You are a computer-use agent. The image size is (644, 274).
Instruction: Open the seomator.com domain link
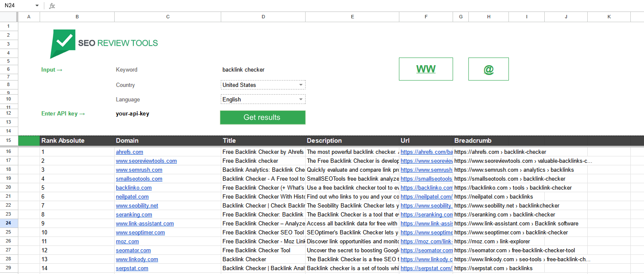133,250
